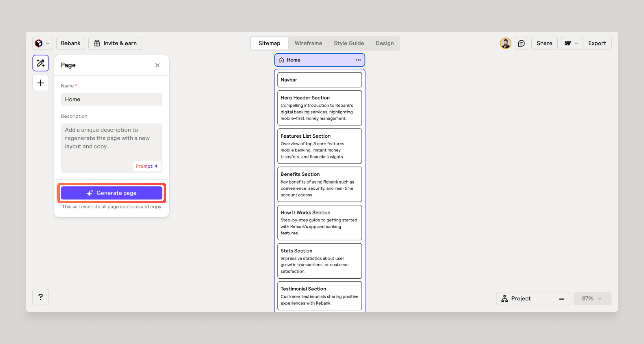This screenshot has width=644, height=344.
Task: Select the Hero Header Section card
Action: click(x=319, y=108)
